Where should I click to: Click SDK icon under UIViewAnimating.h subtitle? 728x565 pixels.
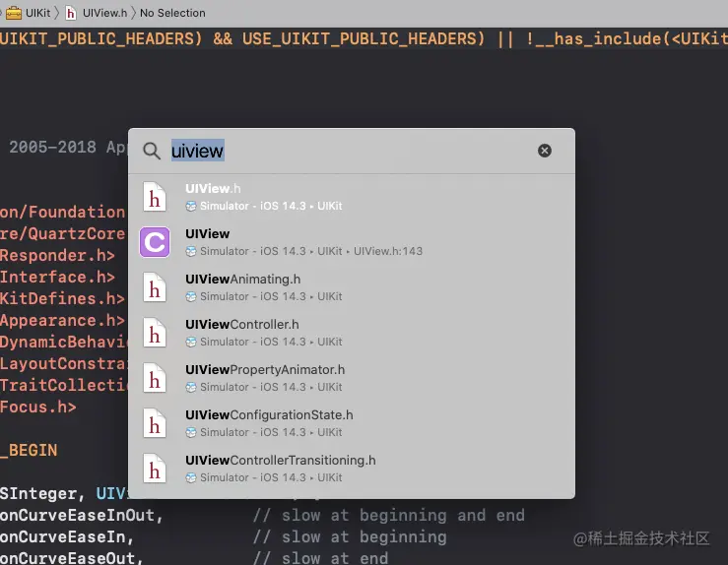tap(191, 296)
